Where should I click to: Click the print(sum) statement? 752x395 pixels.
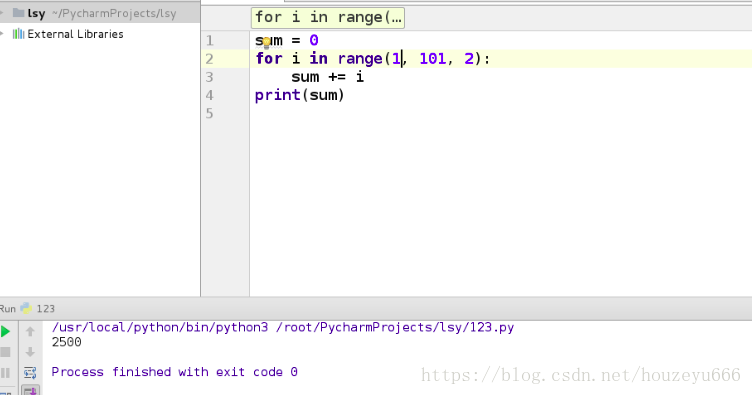point(300,95)
